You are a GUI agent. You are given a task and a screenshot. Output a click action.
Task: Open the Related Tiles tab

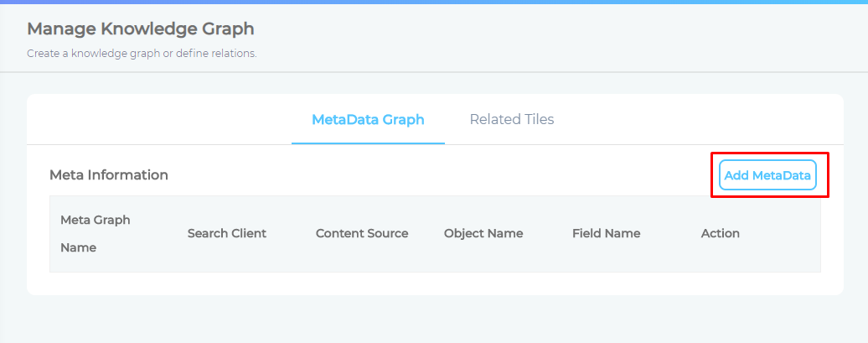coord(512,120)
